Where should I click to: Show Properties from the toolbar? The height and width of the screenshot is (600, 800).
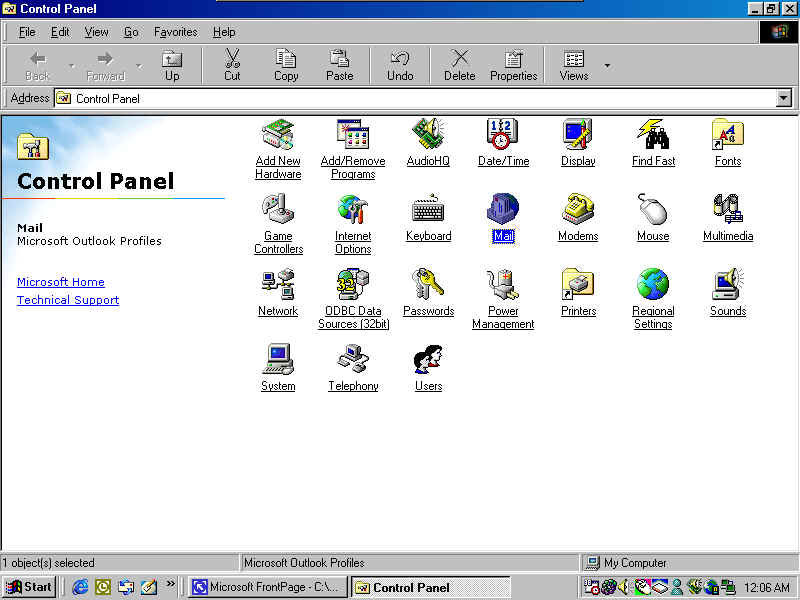click(x=513, y=65)
